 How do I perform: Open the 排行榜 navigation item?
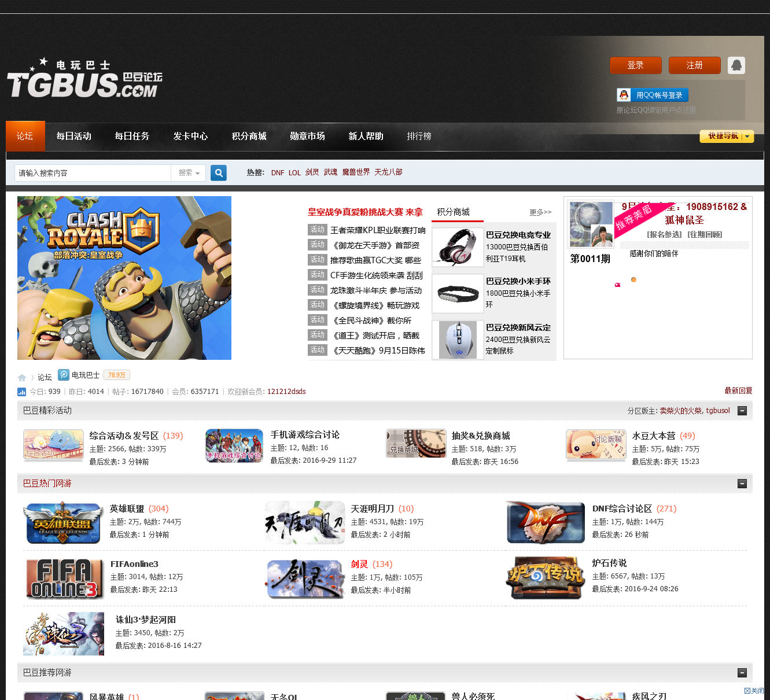(x=419, y=136)
